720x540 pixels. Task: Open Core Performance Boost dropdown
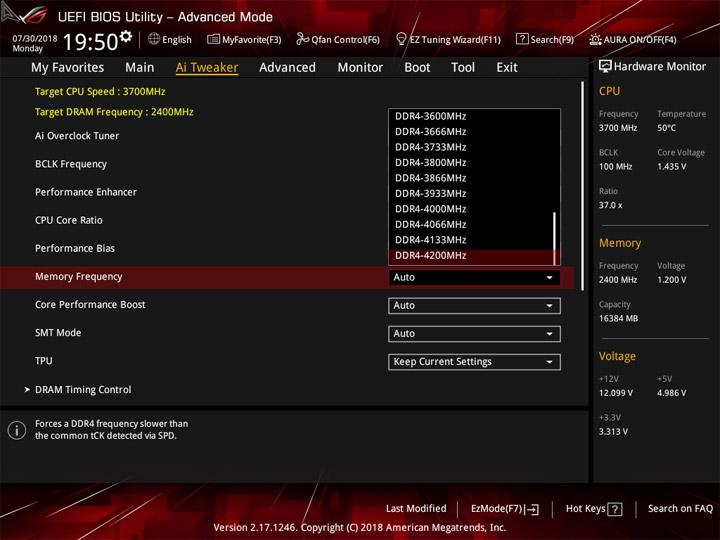click(x=474, y=306)
